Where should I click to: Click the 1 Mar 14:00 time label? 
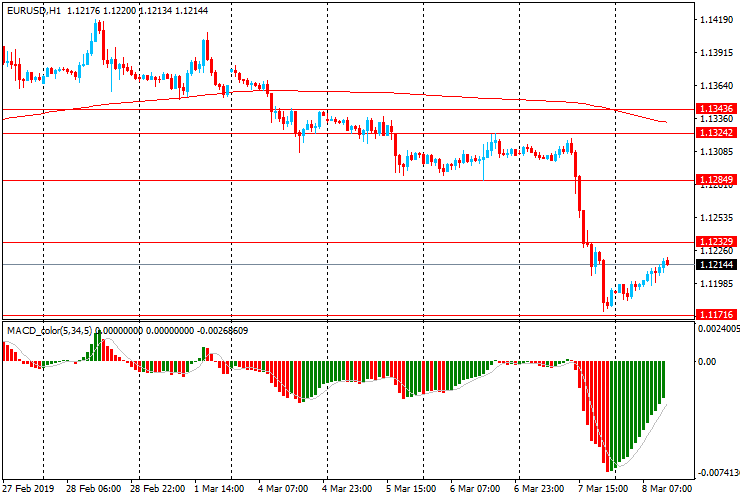(x=219, y=489)
